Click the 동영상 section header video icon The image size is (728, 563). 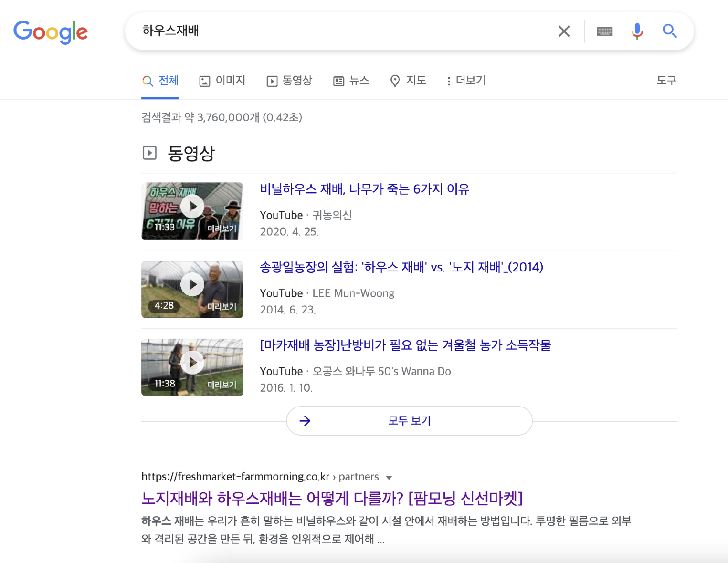[150, 153]
